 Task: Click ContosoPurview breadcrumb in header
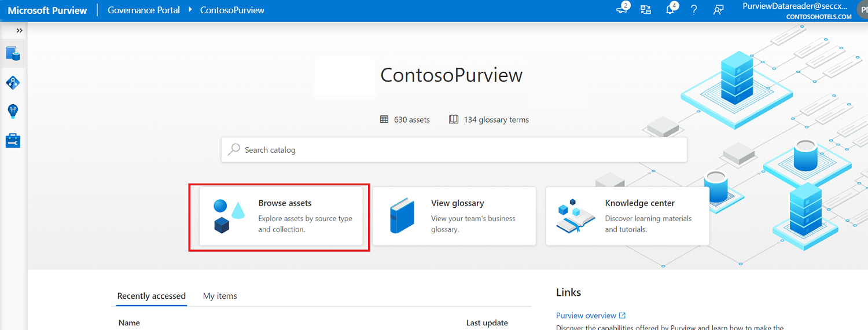click(232, 10)
